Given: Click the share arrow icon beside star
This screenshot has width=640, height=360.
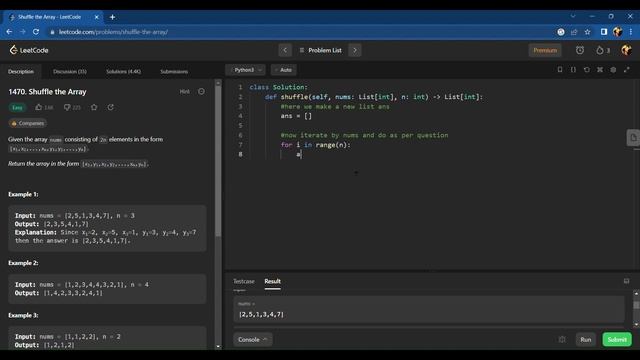Looking at the screenshot, I should [x=111, y=107].
